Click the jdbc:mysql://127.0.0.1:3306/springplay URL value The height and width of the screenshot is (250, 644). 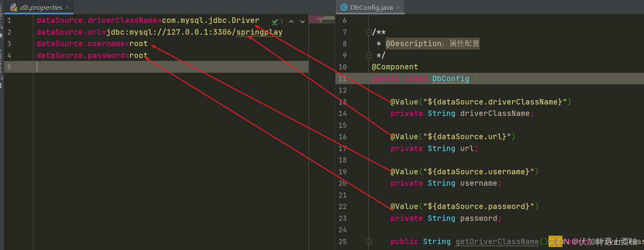(194, 32)
